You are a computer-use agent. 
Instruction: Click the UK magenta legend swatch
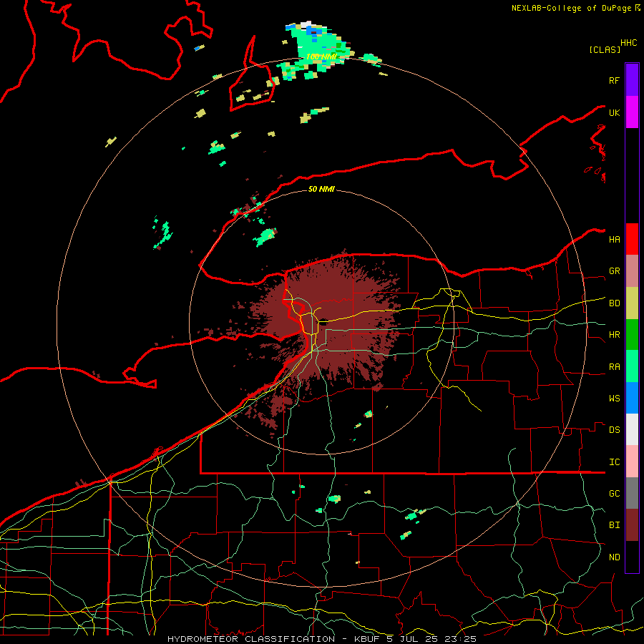click(x=632, y=112)
